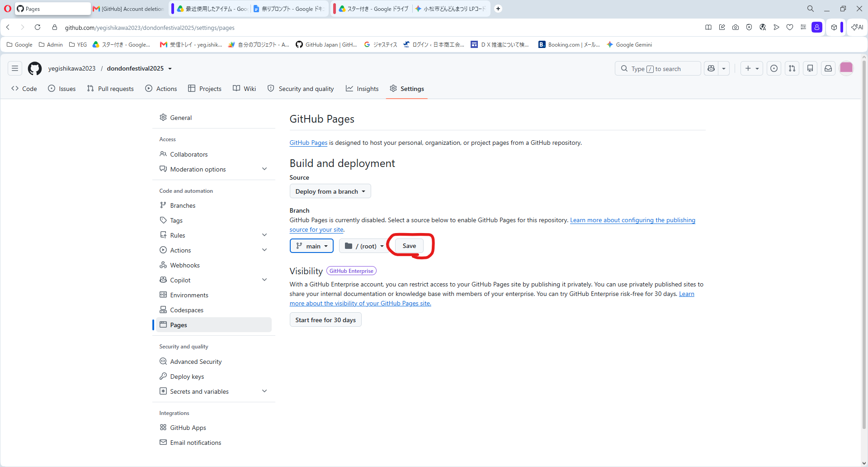Open Security and quality tab
This screenshot has width=868, height=467.
301,89
